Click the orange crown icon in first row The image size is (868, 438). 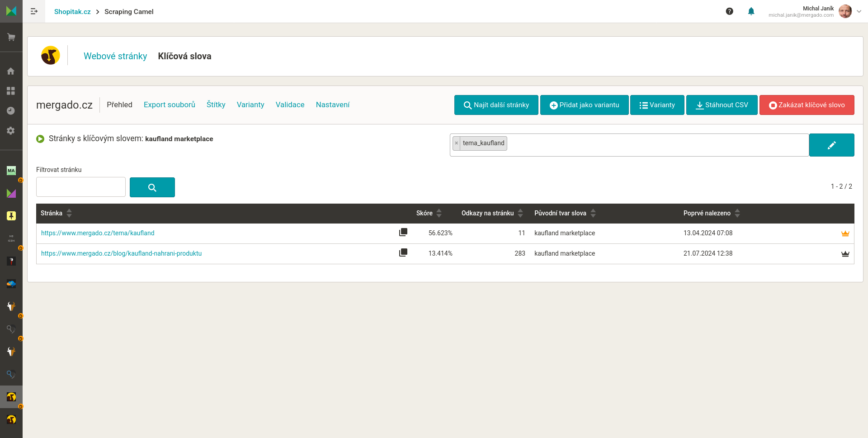(845, 233)
